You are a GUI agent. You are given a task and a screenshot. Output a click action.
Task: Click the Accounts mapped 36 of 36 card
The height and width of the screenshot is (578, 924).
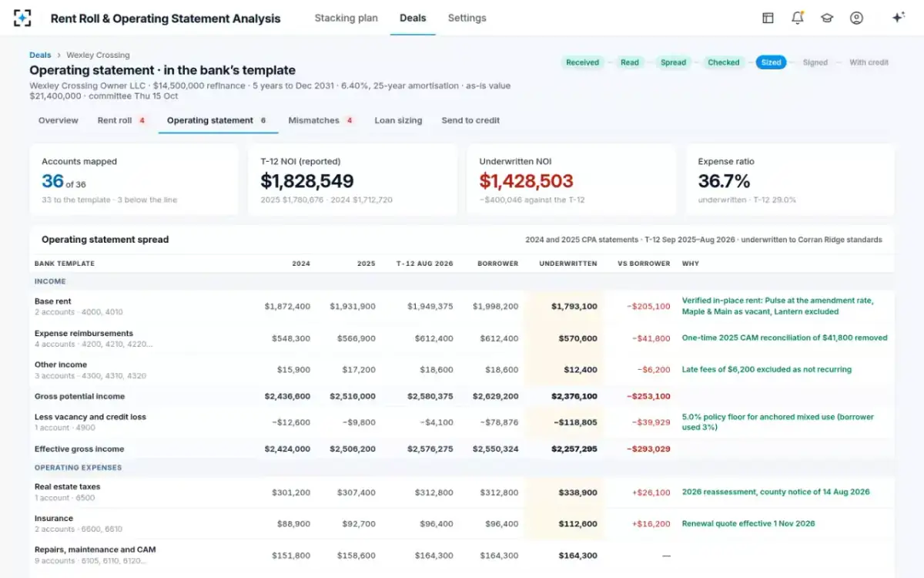134,180
